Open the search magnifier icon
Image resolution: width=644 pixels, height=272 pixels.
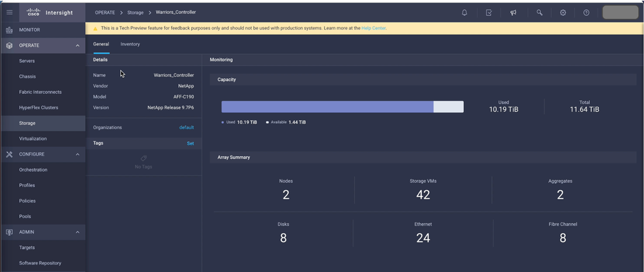pos(539,13)
